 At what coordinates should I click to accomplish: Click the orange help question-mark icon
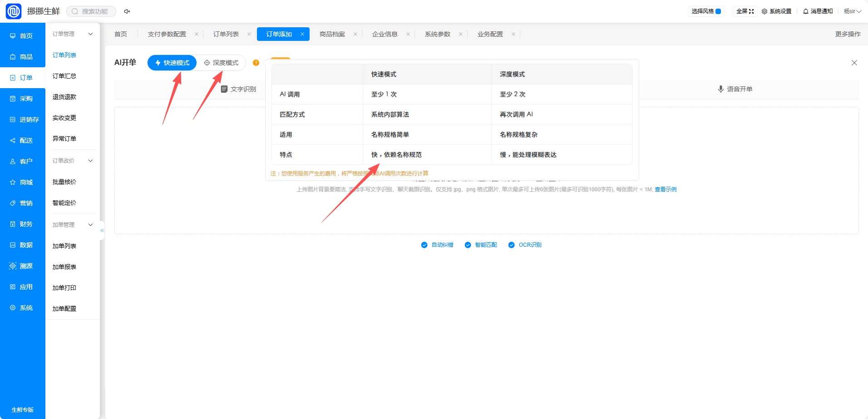point(256,63)
